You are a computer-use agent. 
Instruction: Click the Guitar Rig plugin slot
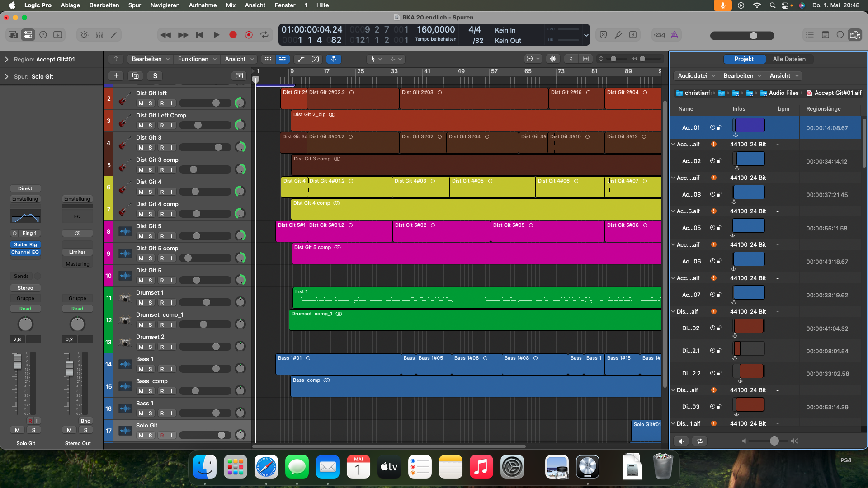pos(25,244)
